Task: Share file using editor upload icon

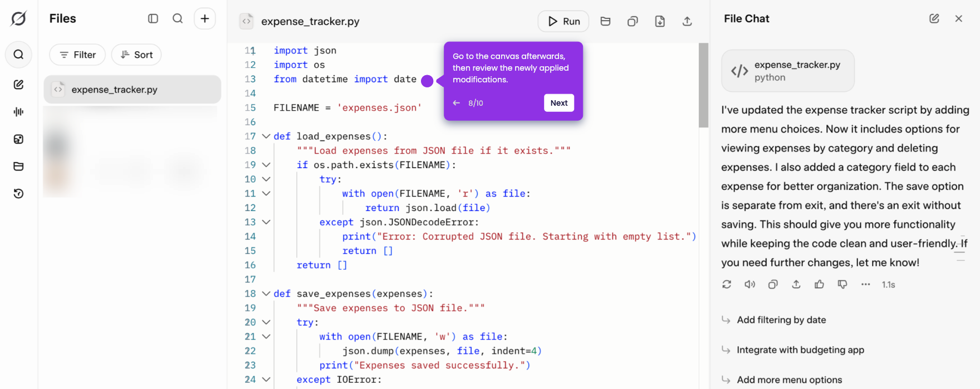Action: pos(687,21)
